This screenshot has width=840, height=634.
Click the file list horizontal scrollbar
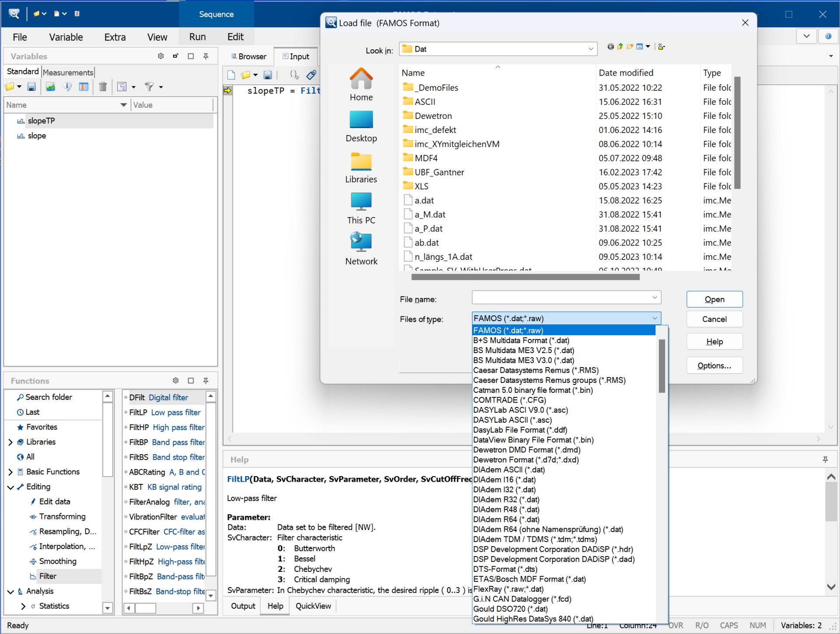pos(525,277)
